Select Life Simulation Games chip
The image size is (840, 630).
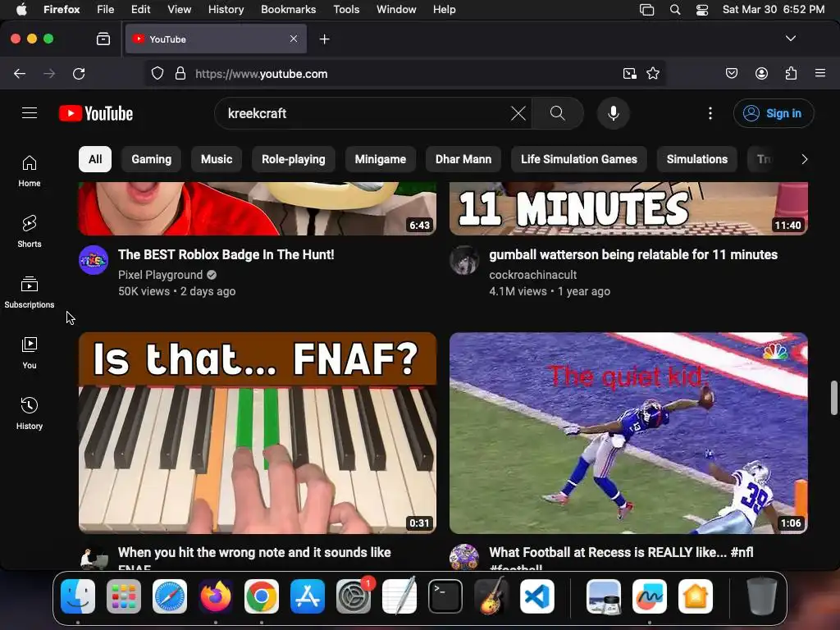coord(579,159)
